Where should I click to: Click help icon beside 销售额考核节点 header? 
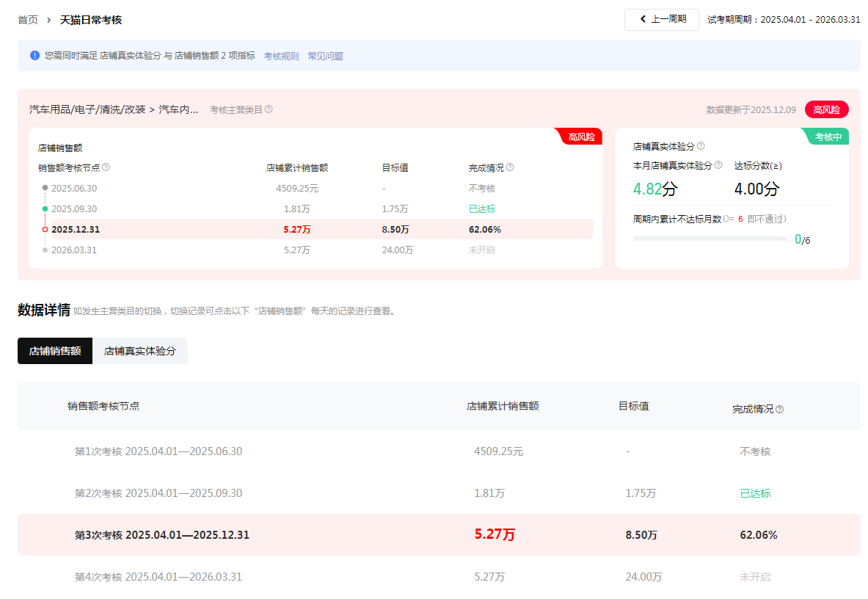106,167
